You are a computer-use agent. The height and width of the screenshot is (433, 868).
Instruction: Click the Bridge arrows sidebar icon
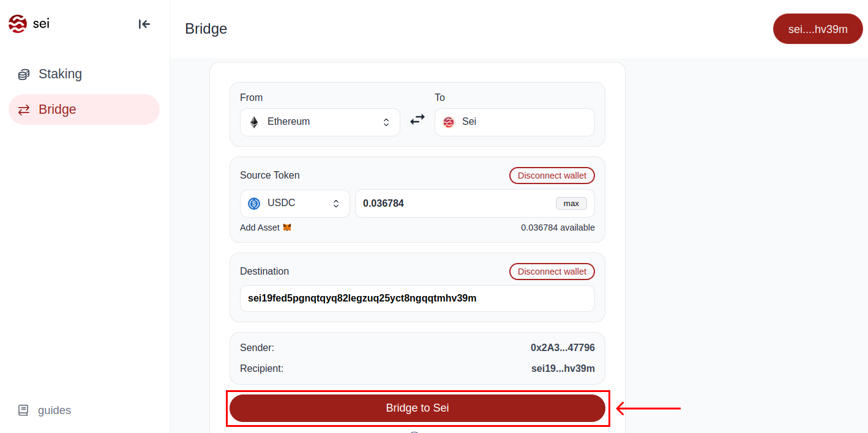pyautogui.click(x=24, y=110)
